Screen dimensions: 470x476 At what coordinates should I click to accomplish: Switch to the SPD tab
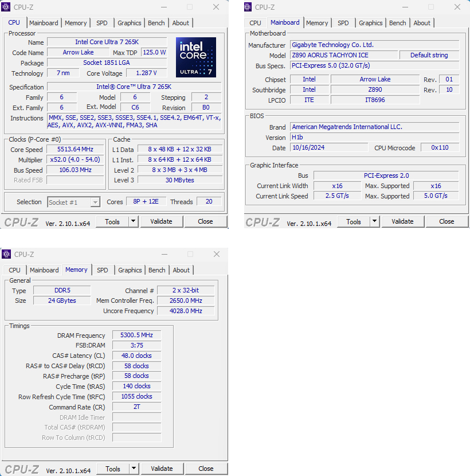102,23
